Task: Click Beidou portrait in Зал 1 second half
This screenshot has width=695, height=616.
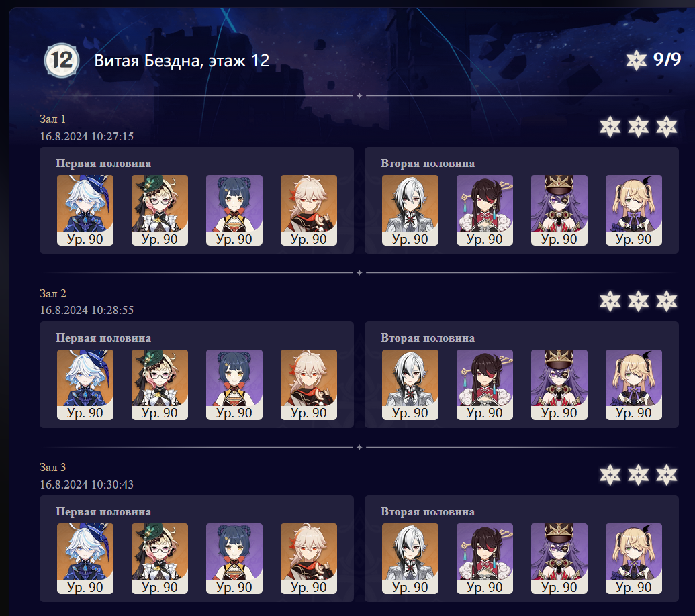Action: coord(484,210)
